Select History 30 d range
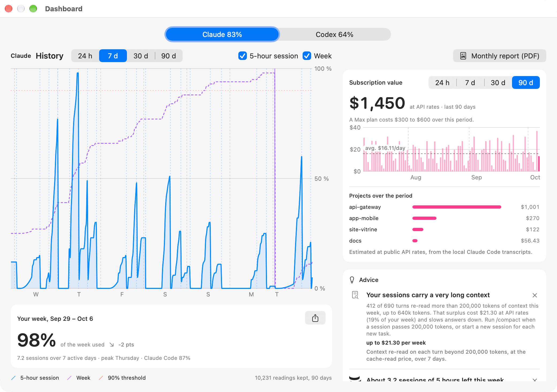This screenshot has height=392, width=557. [141, 56]
